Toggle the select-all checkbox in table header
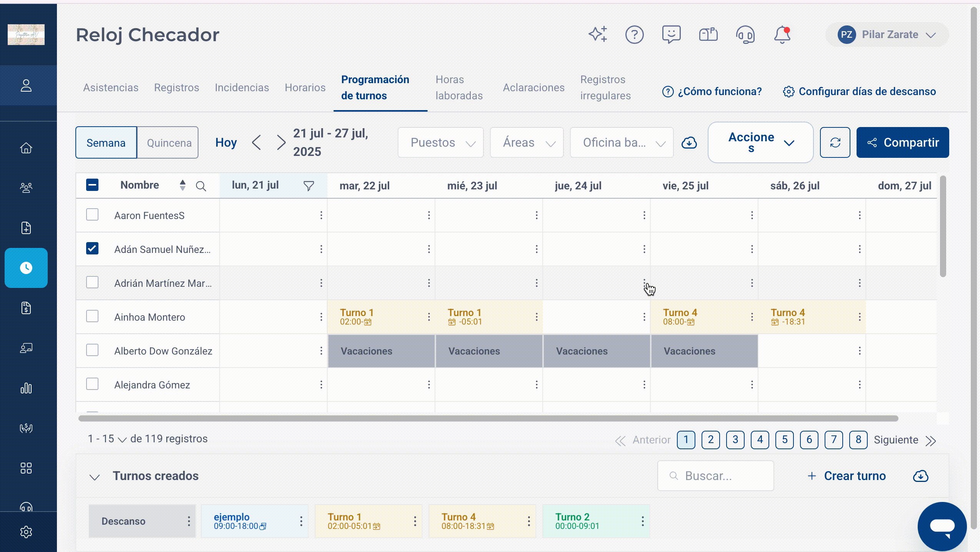980x552 pixels. (x=92, y=185)
